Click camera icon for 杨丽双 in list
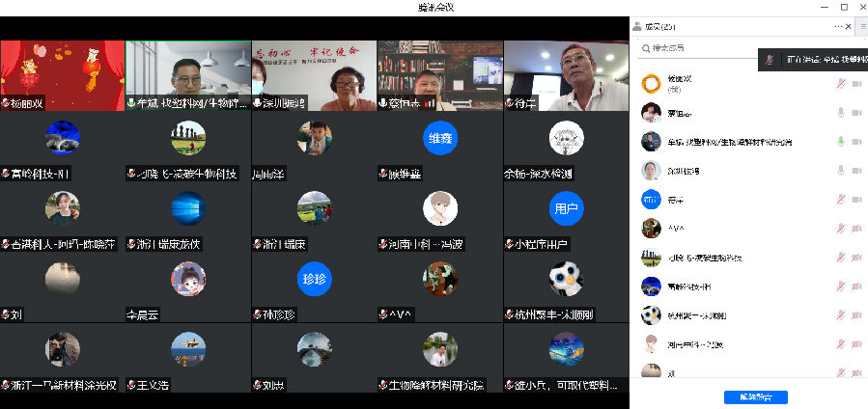The height and width of the screenshot is (409, 868). pos(857,84)
